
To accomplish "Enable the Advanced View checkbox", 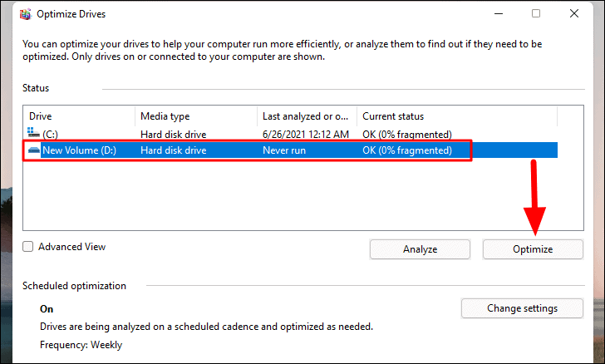I will tap(27, 246).
